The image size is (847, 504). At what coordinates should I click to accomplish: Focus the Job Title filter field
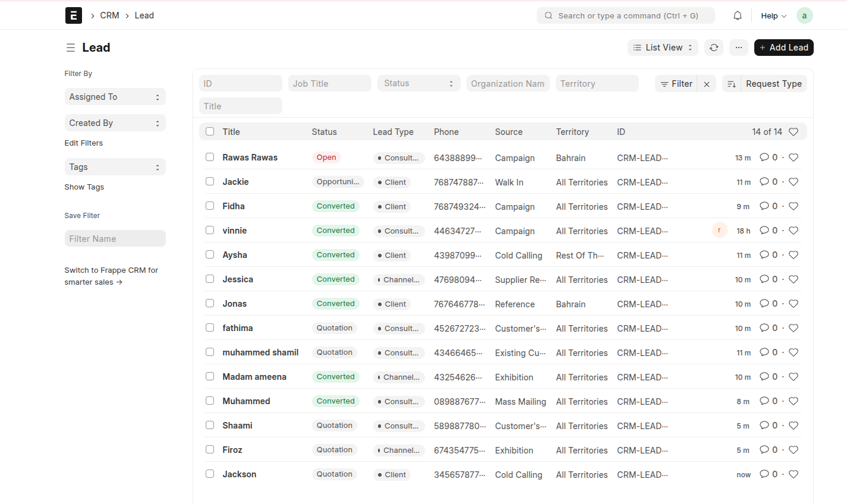[x=330, y=83]
